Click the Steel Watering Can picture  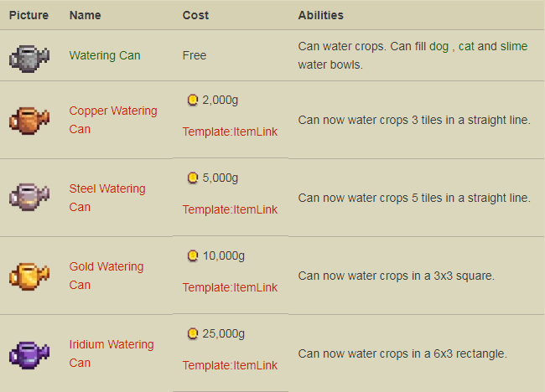(29, 198)
